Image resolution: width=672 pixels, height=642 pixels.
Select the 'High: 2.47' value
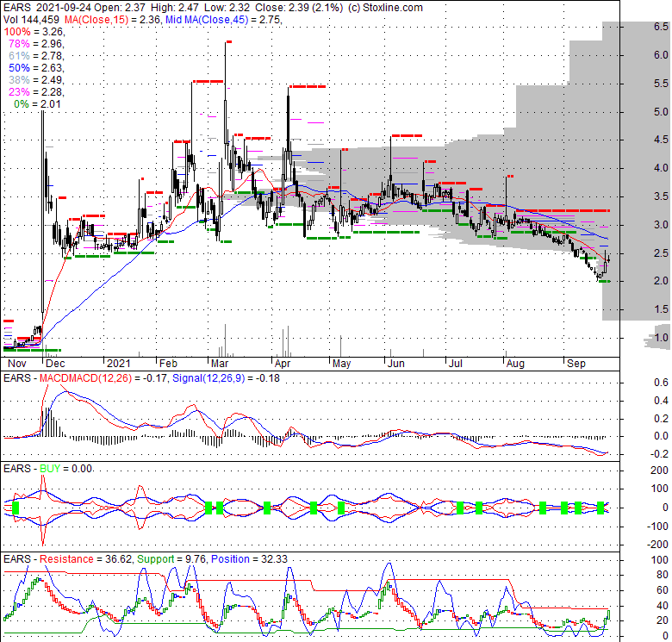174,8
